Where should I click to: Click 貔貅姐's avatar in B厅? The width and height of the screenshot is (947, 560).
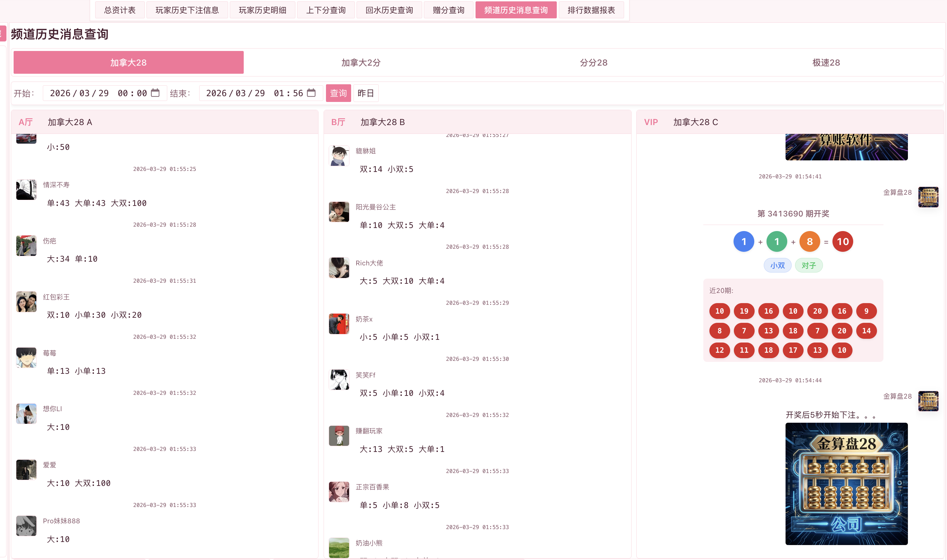pyautogui.click(x=339, y=156)
